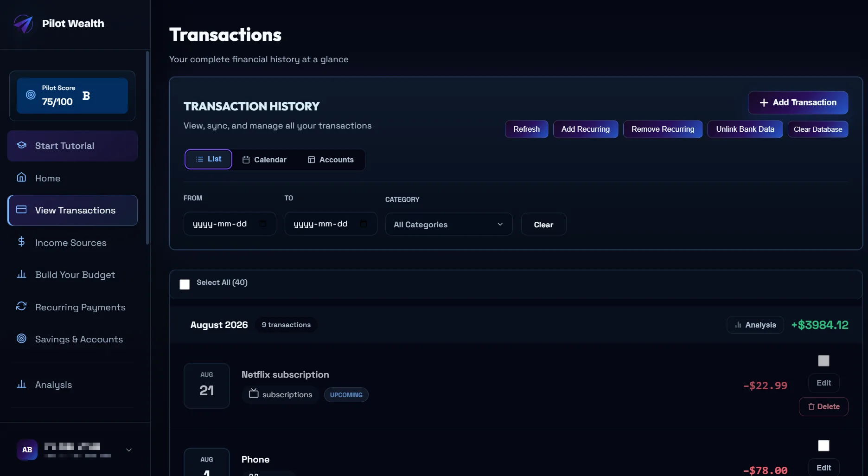
Task: Check the Select All (40) checkbox
Action: pyautogui.click(x=185, y=284)
